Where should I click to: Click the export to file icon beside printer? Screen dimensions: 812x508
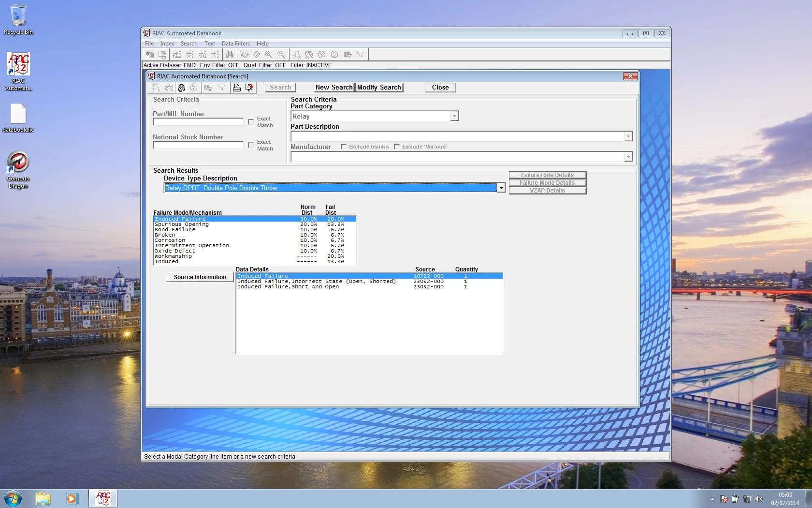pos(249,88)
